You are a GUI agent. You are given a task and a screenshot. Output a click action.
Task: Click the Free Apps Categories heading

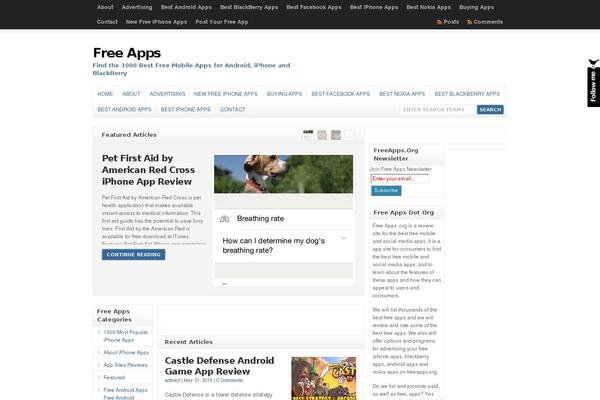(x=114, y=315)
